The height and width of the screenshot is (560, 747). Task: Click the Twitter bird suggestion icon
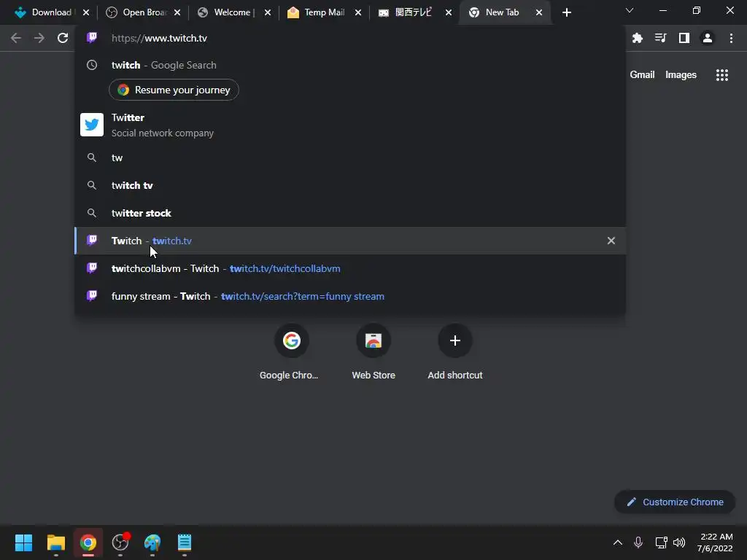pyautogui.click(x=92, y=125)
